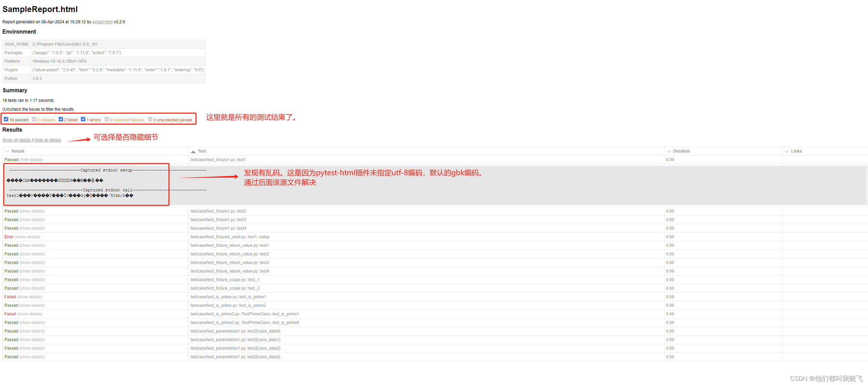Click the Result column sort arrow
Image resolution: width=868 pixels, height=385 pixels.
(7, 152)
